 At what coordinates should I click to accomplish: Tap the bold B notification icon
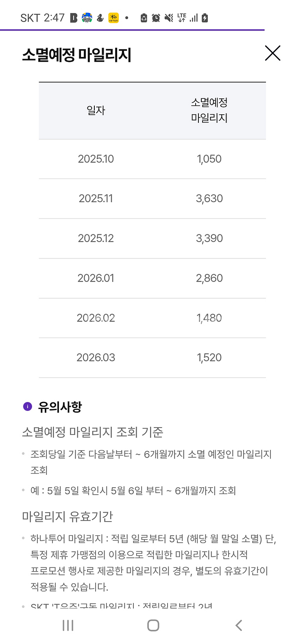pos(74,18)
